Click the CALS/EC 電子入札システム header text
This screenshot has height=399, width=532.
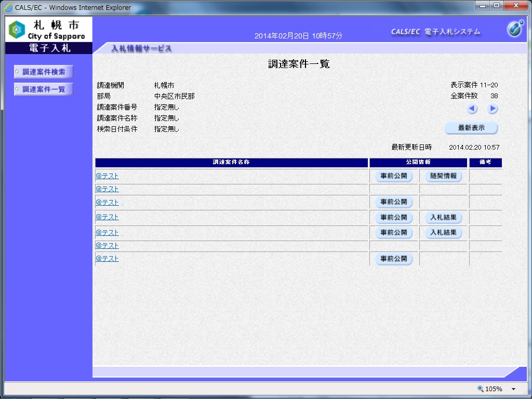(x=436, y=32)
